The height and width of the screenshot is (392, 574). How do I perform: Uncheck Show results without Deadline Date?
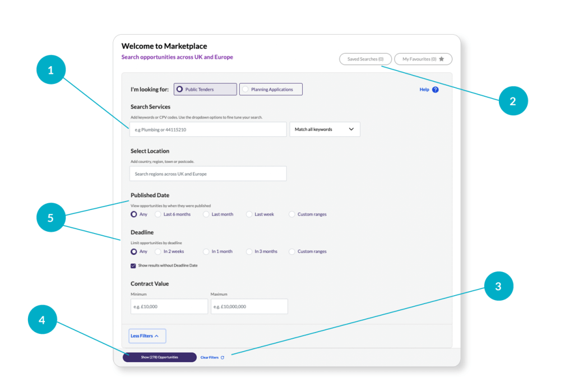133,265
